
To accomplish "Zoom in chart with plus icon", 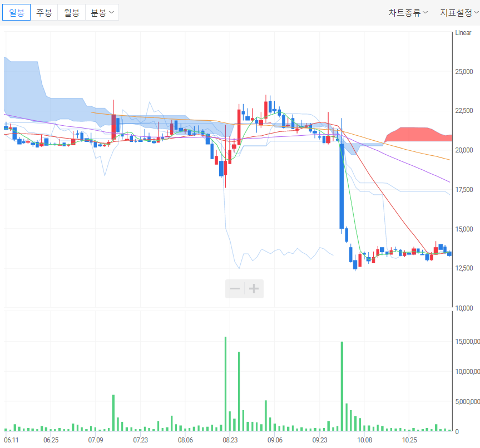I will pos(254,288).
